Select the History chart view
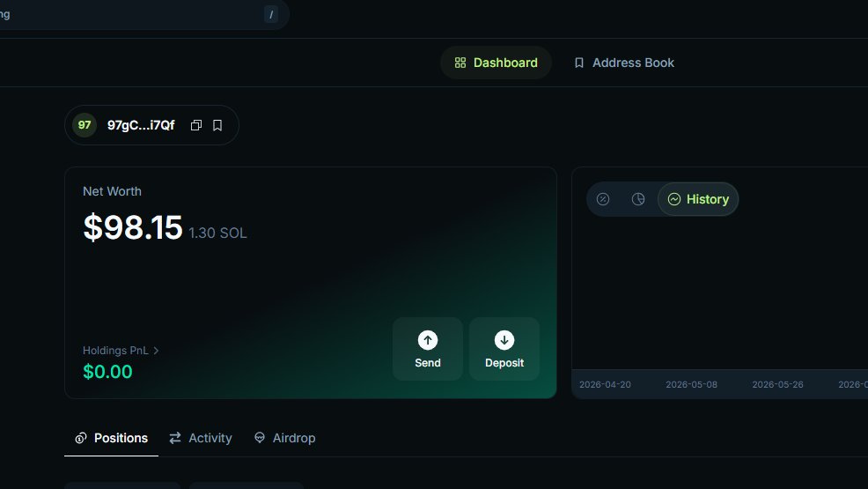This screenshot has height=489, width=868. click(x=698, y=199)
